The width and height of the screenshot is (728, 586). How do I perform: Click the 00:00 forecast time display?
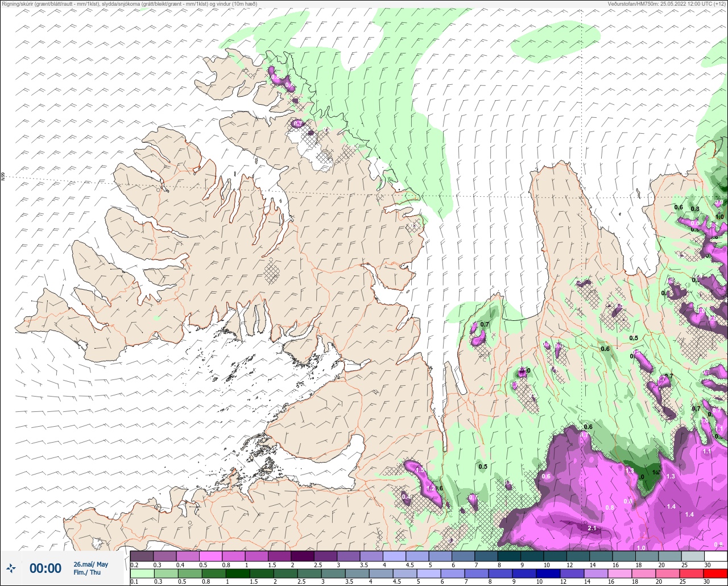click(45, 568)
